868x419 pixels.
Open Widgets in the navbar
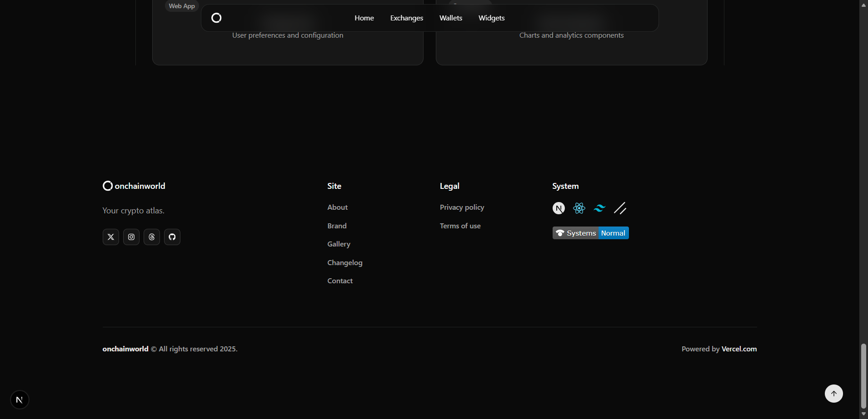point(491,18)
